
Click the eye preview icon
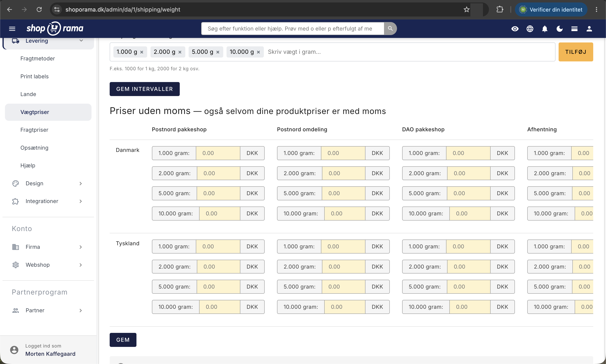click(515, 29)
